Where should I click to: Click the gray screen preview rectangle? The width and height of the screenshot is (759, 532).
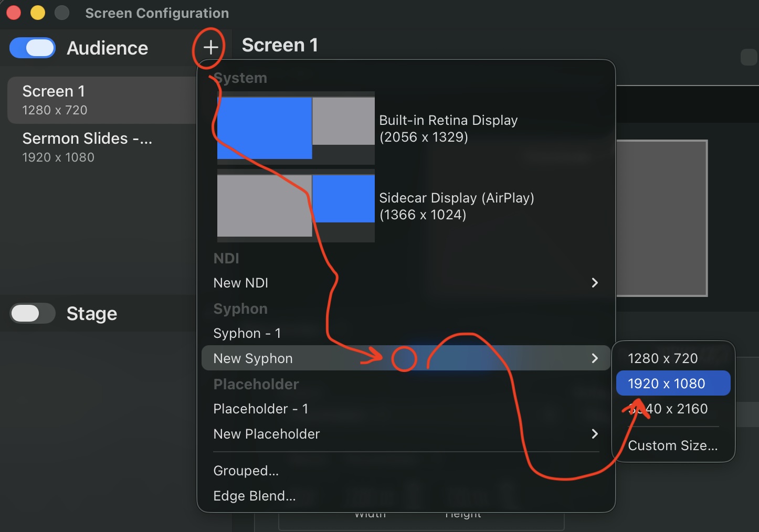click(662, 218)
